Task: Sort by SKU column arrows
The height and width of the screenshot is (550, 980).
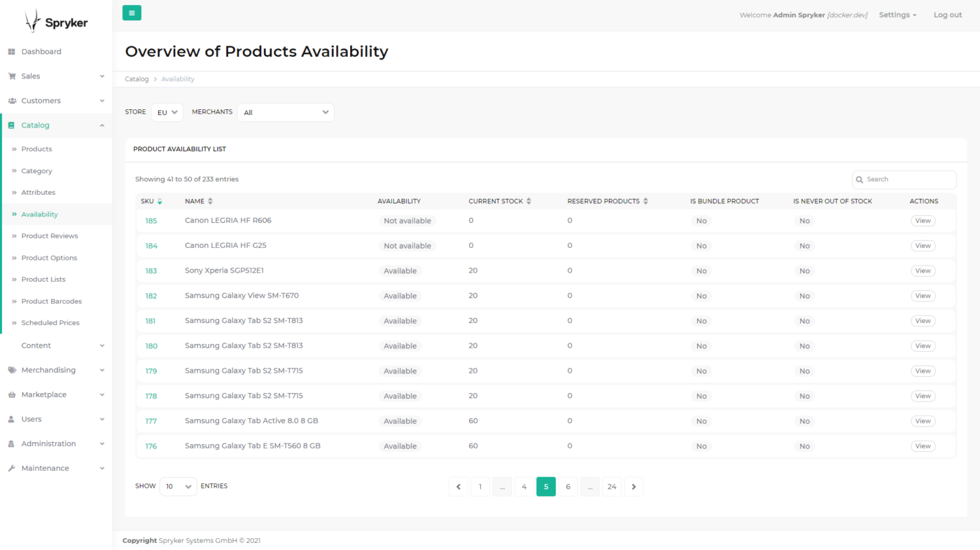Action: (x=160, y=201)
